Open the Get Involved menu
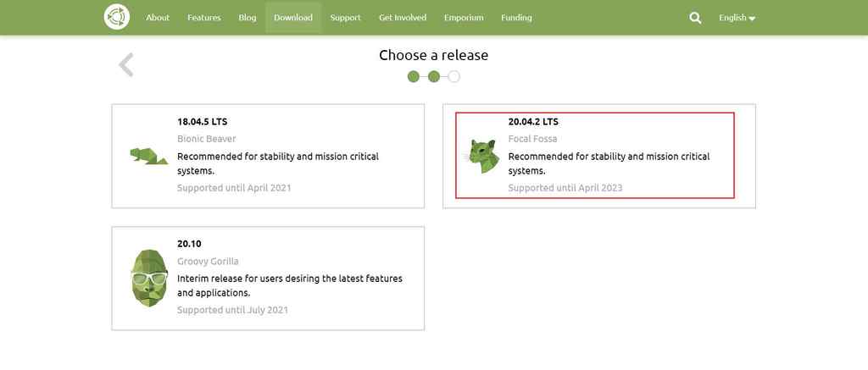This screenshot has width=868, height=370. (x=403, y=18)
